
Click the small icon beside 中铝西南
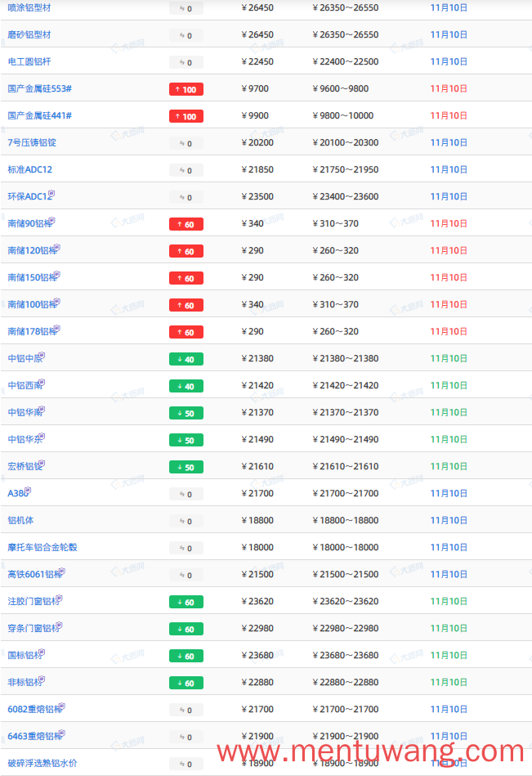click(42, 382)
